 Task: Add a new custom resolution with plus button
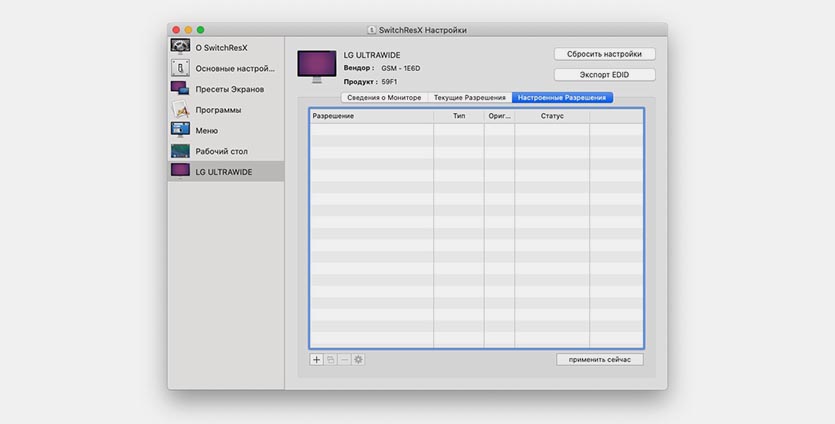pos(317,359)
